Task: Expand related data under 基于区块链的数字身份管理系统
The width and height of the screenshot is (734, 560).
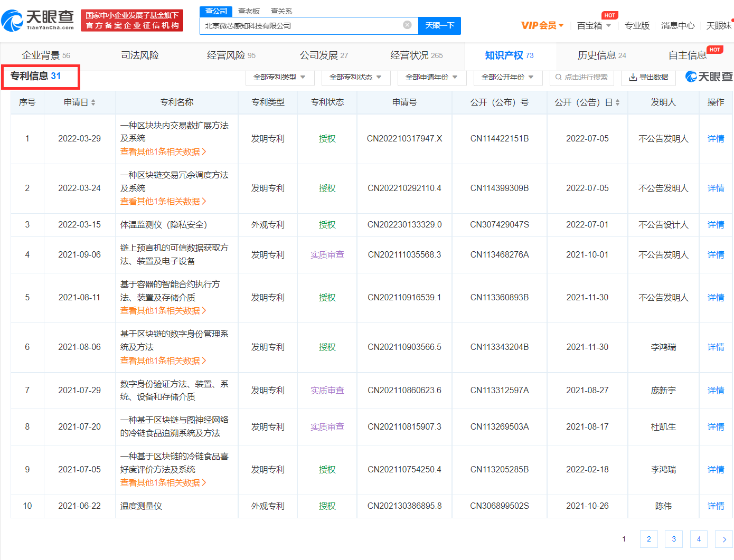Action: pyautogui.click(x=163, y=361)
